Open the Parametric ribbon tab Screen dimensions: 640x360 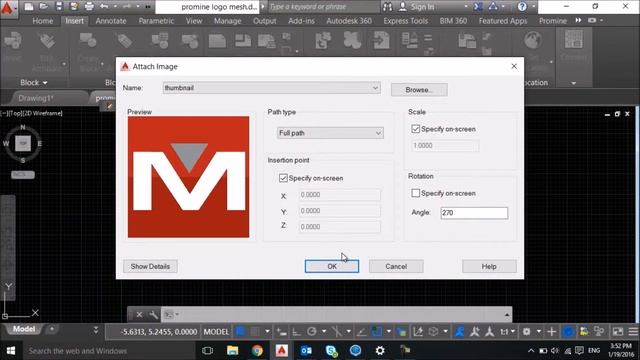(156, 21)
